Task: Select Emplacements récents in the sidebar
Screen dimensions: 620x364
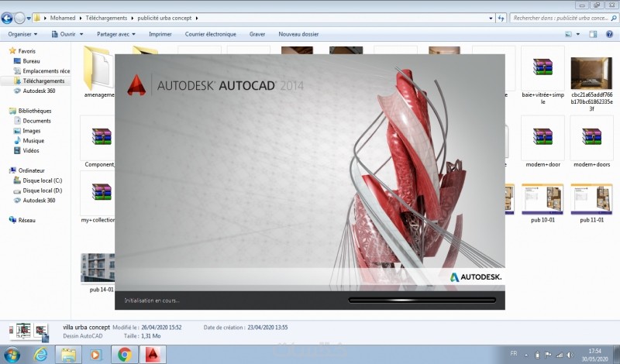Action: tap(42, 71)
